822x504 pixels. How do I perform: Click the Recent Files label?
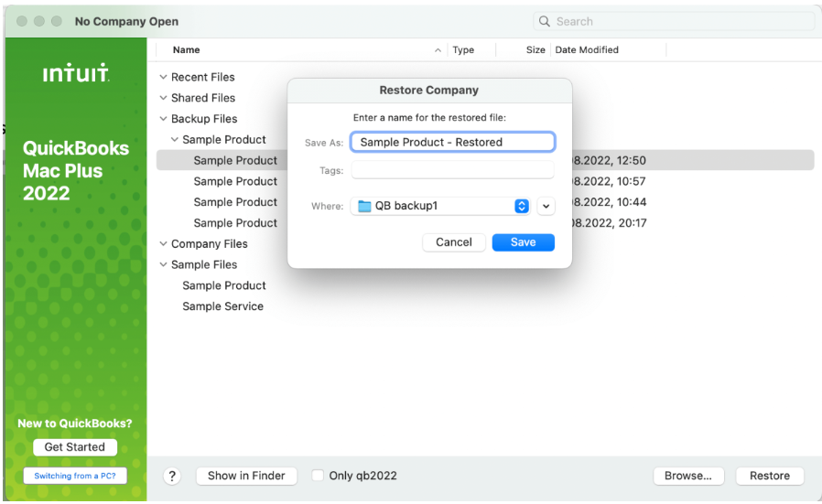[x=203, y=77]
